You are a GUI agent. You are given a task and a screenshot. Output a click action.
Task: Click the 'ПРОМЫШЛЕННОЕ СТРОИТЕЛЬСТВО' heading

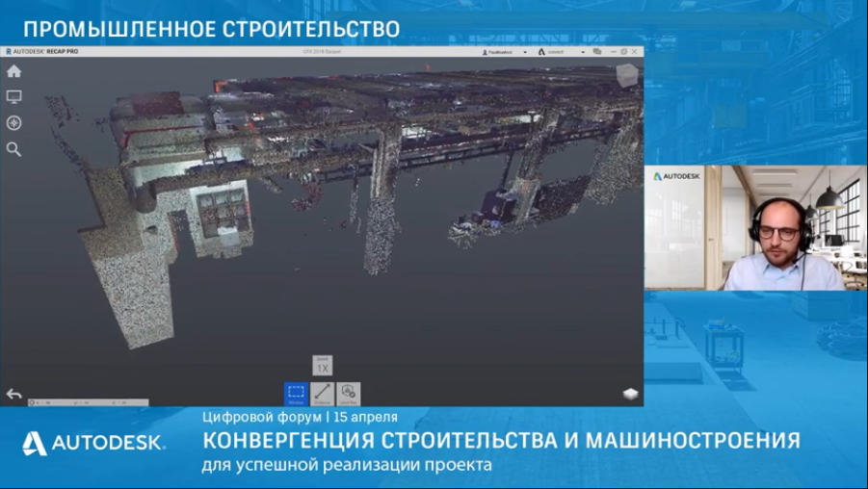tap(212, 29)
